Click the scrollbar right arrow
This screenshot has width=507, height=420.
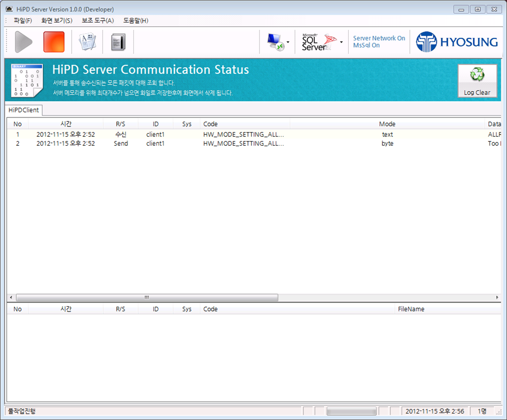(x=497, y=297)
